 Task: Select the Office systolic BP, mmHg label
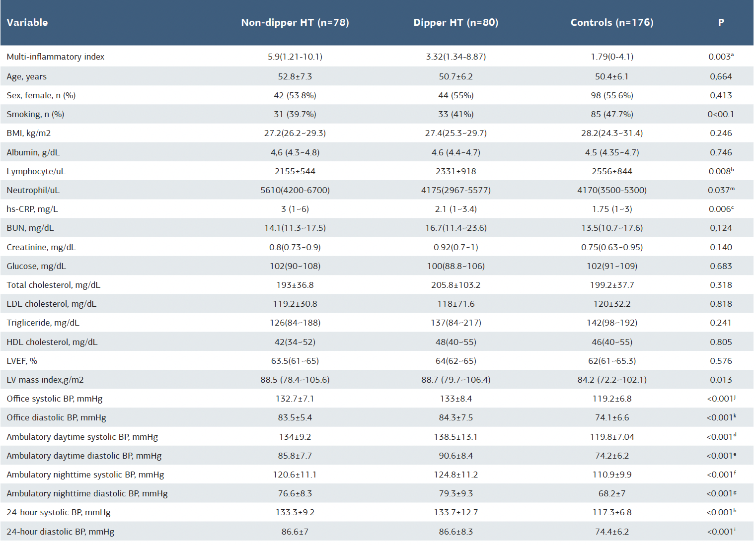click(x=55, y=399)
